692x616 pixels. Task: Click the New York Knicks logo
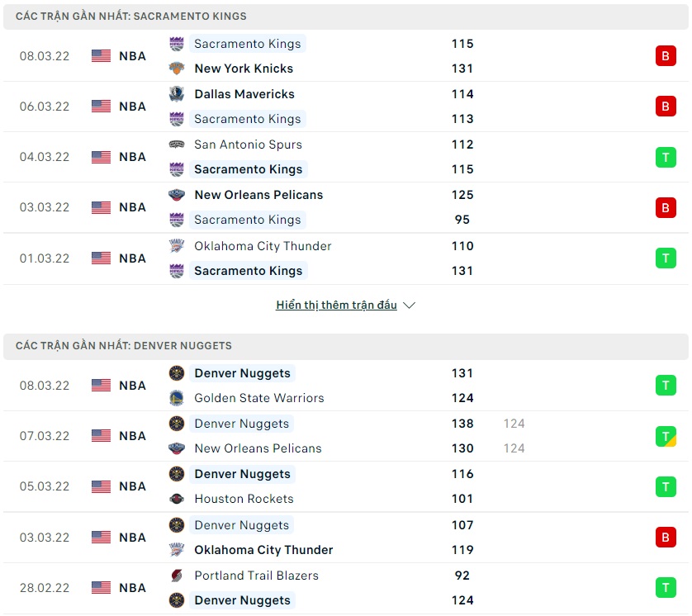coord(177,69)
